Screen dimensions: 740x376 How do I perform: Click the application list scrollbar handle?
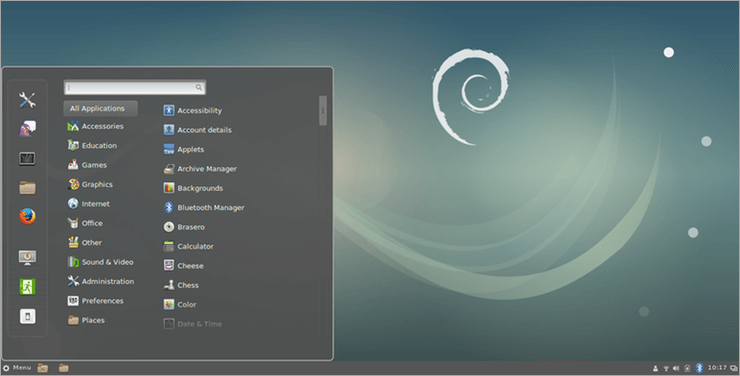click(x=323, y=110)
